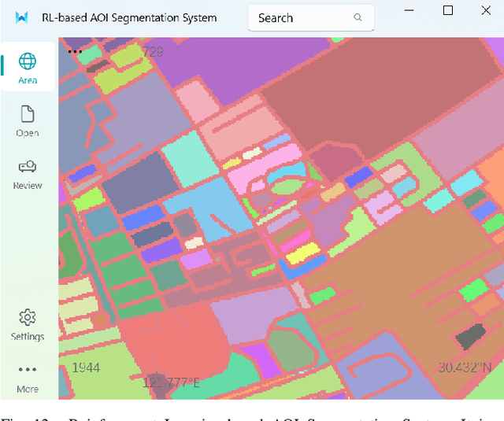Open the three-dot menu on the map
504x421 pixels.
pos(75,51)
